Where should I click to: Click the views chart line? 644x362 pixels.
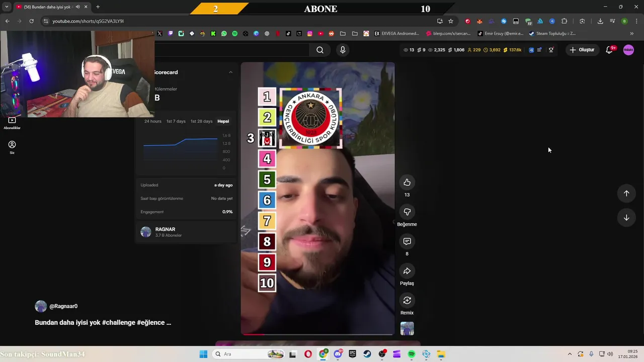180,142
